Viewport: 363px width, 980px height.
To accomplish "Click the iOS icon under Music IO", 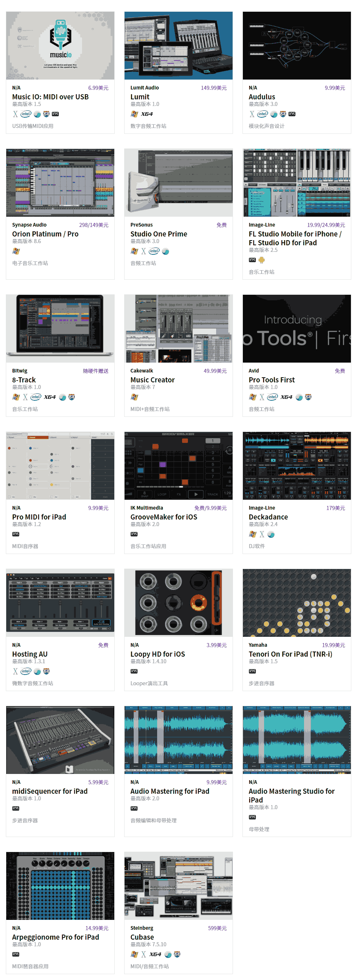I will click(x=55, y=114).
